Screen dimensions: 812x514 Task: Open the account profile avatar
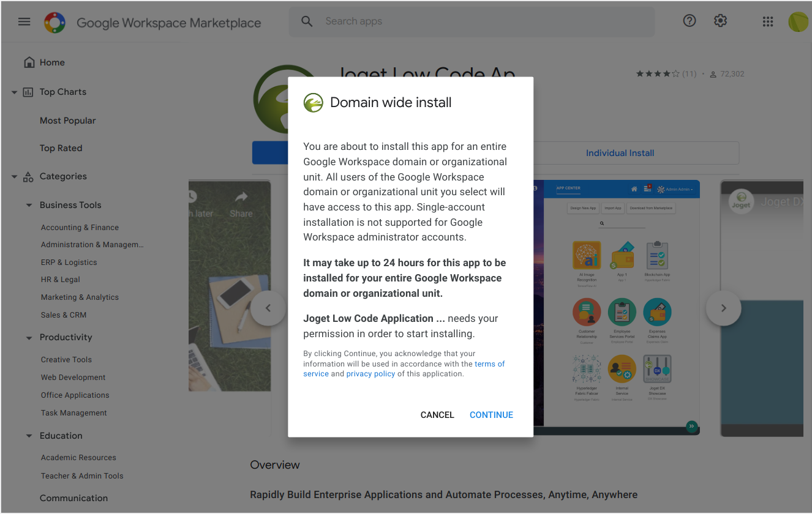[x=799, y=21]
